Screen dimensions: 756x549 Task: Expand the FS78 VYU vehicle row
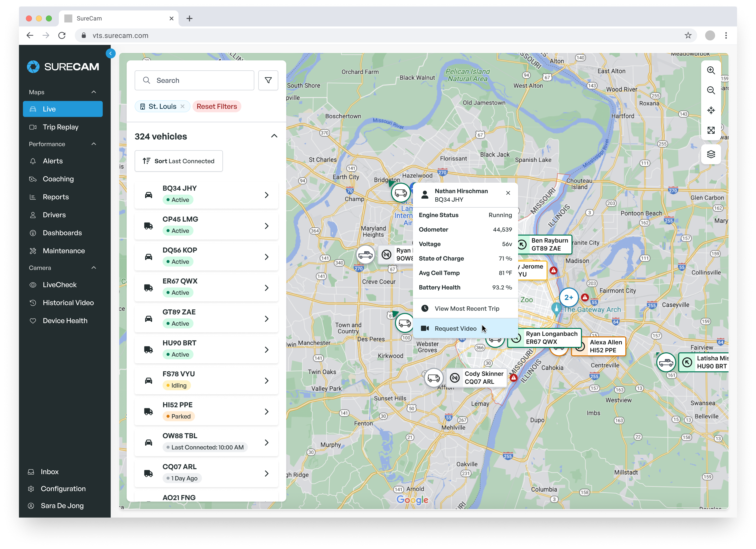pos(266,381)
